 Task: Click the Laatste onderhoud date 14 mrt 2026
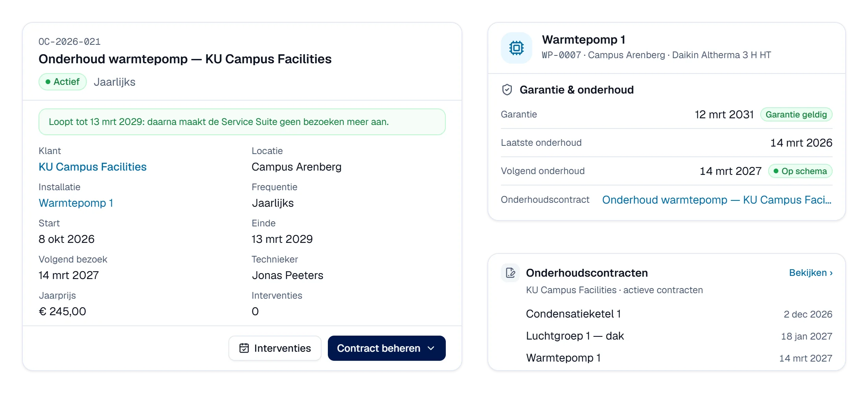click(801, 143)
